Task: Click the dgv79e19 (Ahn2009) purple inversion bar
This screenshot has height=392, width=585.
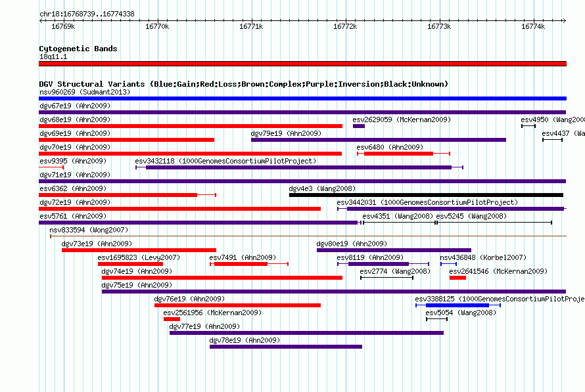Action: [379, 140]
